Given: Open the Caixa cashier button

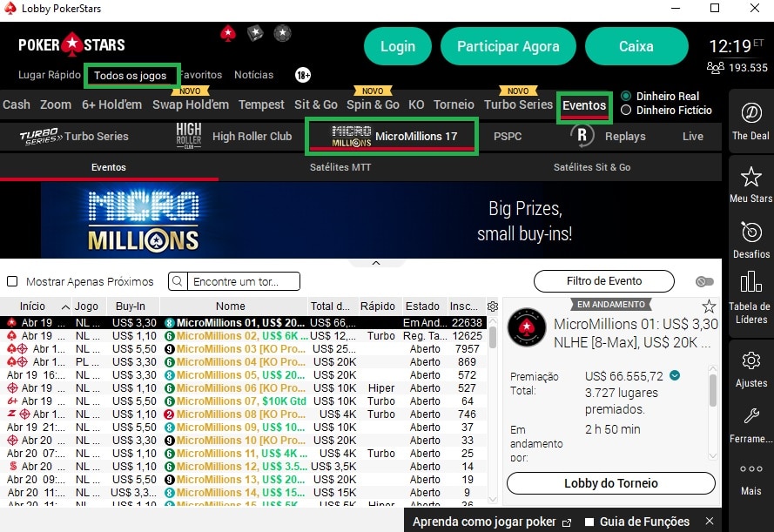Looking at the screenshot, I should pyautogui.click(x=636, y=46).
